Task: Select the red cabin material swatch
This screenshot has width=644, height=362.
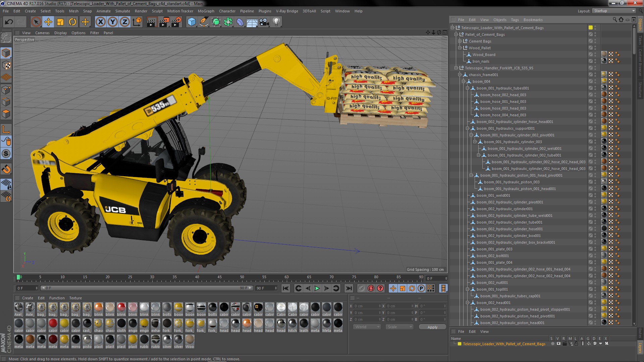Action: pyautogui.click(x=53, y=323)
